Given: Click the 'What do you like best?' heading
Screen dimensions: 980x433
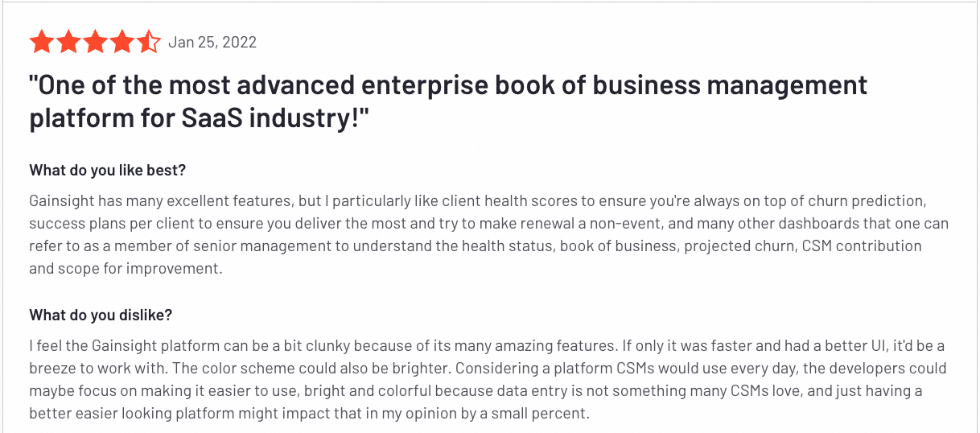Looking at the screenshot, I should coord(108,171).
